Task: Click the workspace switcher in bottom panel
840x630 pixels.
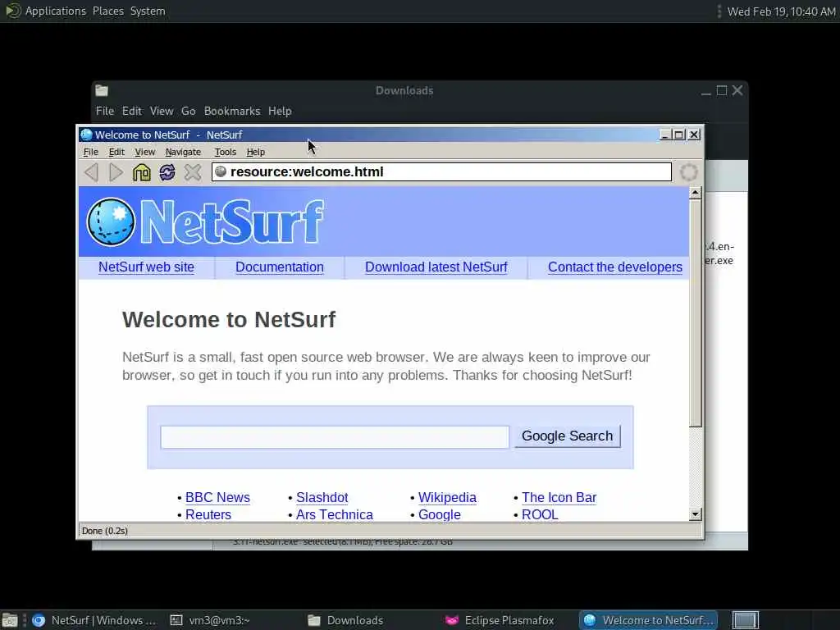Action: coord(745,620)
